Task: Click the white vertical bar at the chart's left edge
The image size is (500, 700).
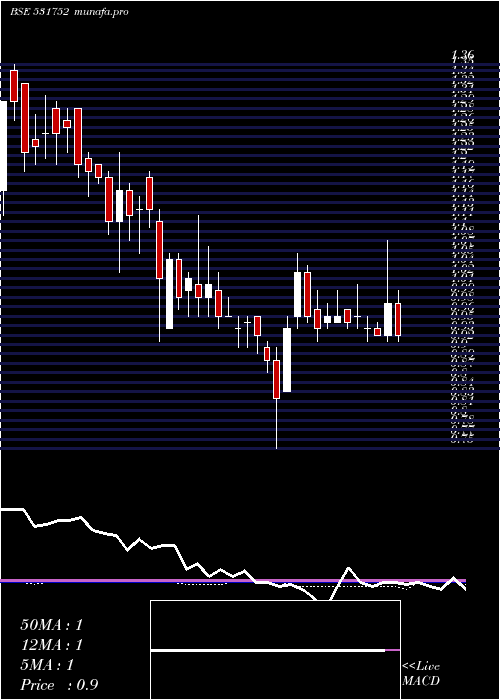Action: (x=3, y=146)
